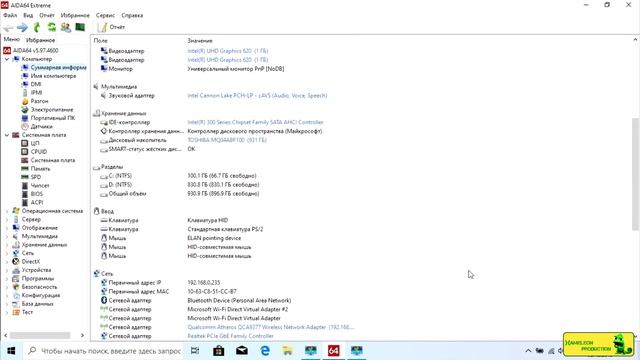Select Суммарная информация in the tree
Screen dimensions: 640x360
58,67
